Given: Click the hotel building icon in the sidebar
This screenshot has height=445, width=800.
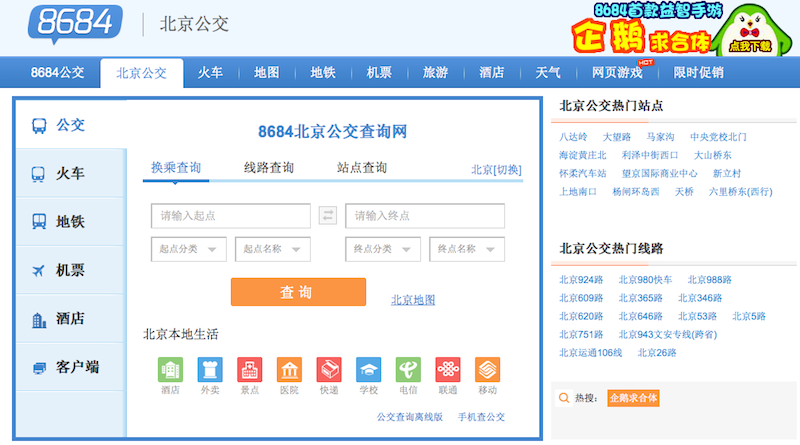Looking at the screenshot, I should coord(39,319).
